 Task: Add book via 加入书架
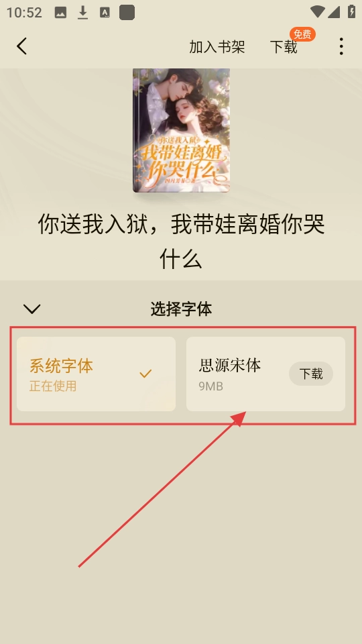[x=217, y=47]
